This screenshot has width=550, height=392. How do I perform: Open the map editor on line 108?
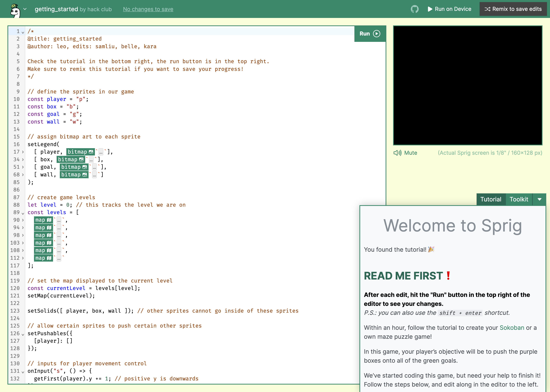pos(44,250)
